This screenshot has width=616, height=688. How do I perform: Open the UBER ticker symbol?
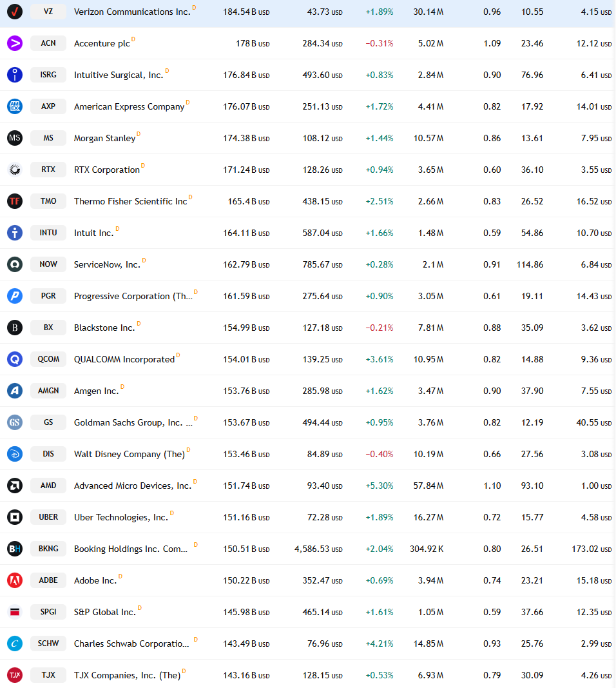coord(48,517)
